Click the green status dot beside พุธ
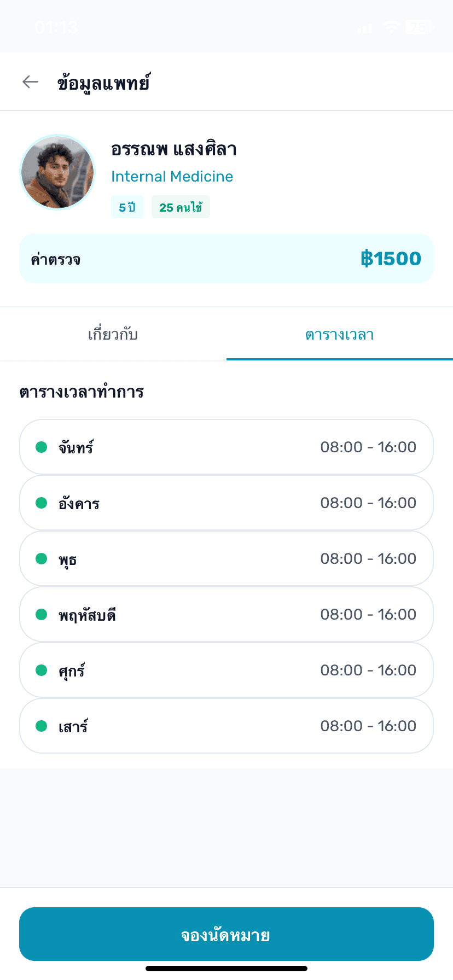Screen dimensions: 453x980 coord(41,559)
